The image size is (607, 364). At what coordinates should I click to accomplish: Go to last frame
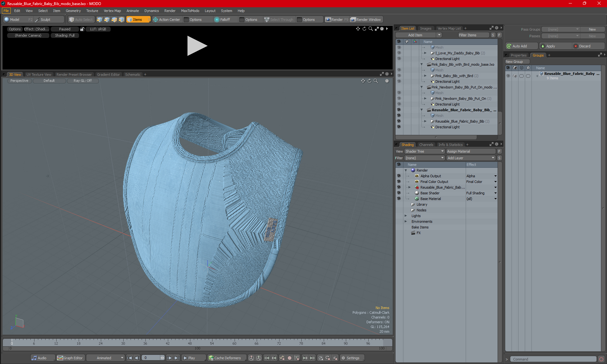[177, 358]
